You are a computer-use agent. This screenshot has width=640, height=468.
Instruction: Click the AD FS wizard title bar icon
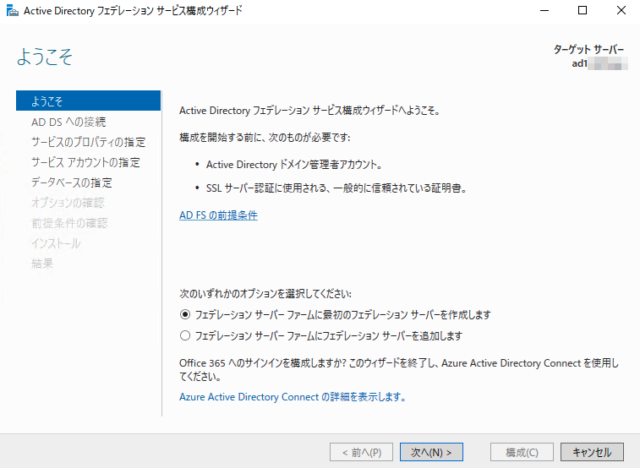point(13,11)
